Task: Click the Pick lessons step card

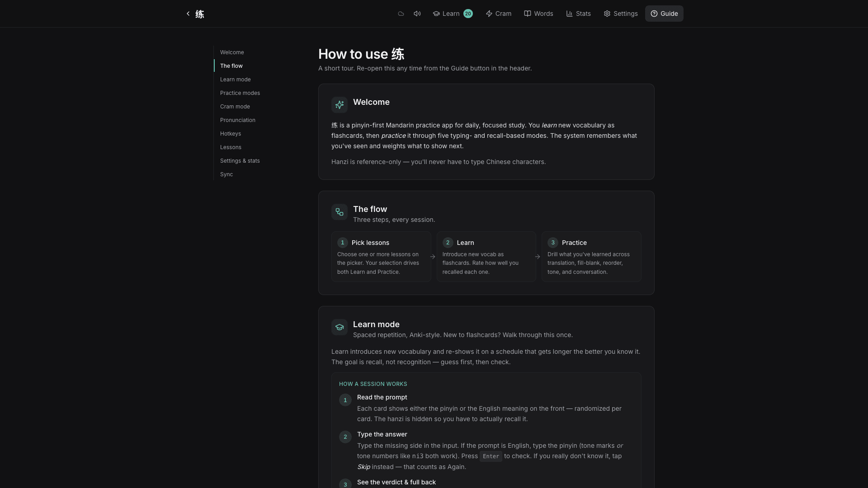Action: click(x=381, y=257)
